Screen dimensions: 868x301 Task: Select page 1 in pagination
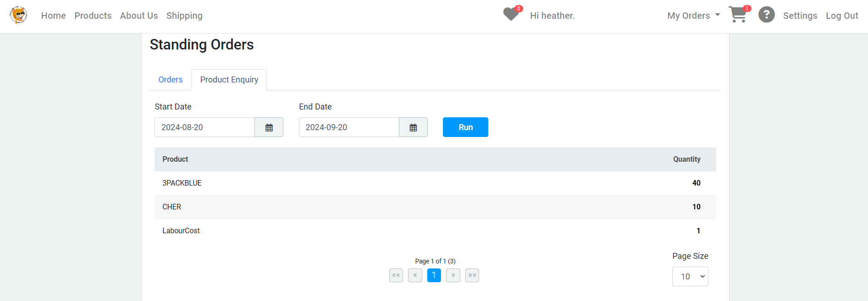434,275
